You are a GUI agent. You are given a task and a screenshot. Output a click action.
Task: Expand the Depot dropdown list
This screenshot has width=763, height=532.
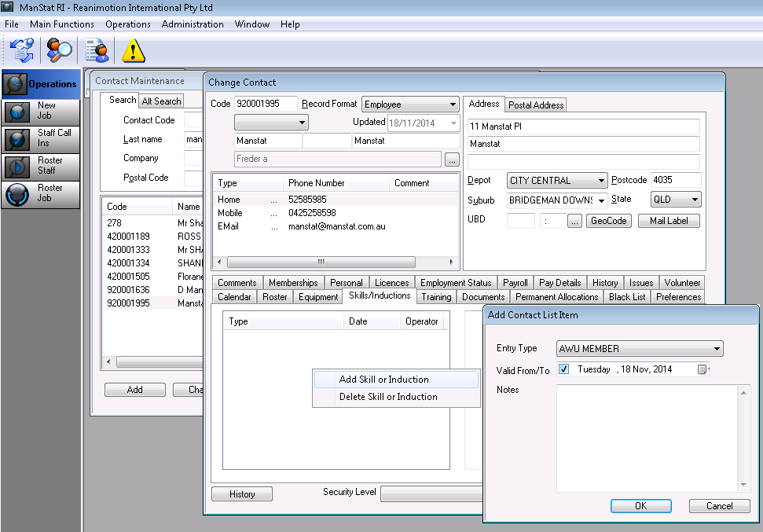tap(601, 181)
